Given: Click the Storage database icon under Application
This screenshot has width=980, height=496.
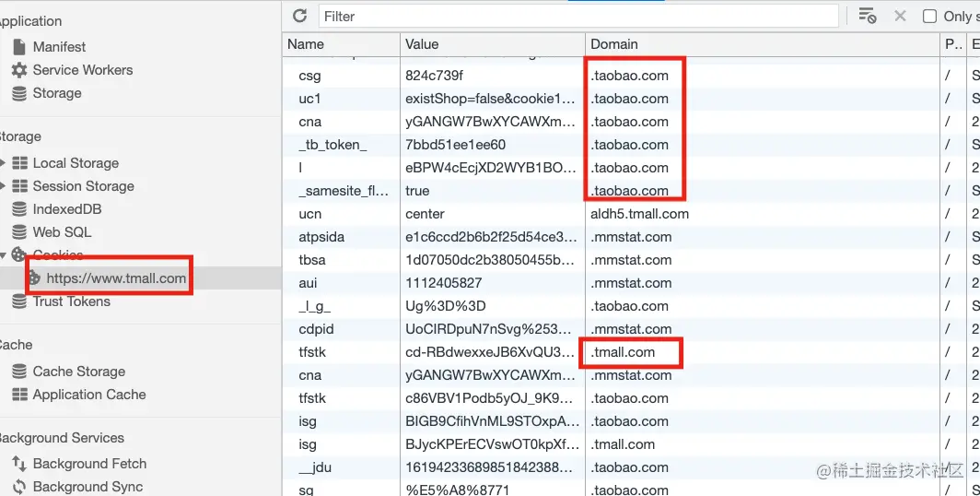Looking at the screenshot, I should 19,93.
